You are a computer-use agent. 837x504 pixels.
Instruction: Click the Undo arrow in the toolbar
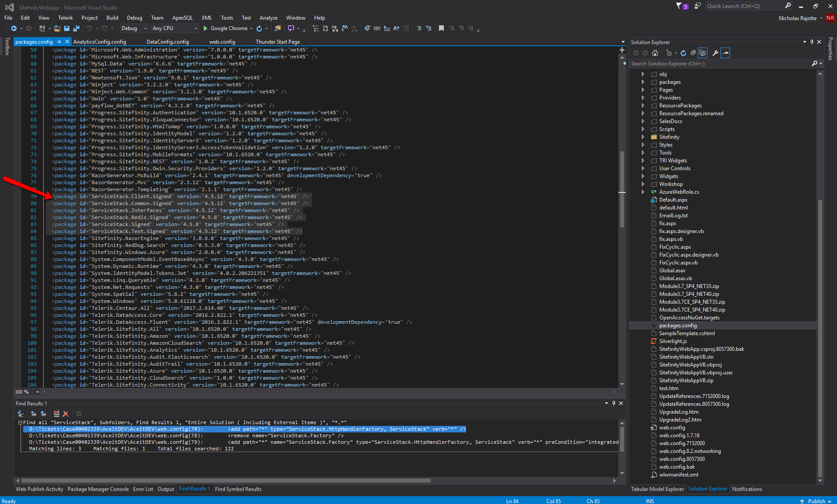click(x=89, y=28)
